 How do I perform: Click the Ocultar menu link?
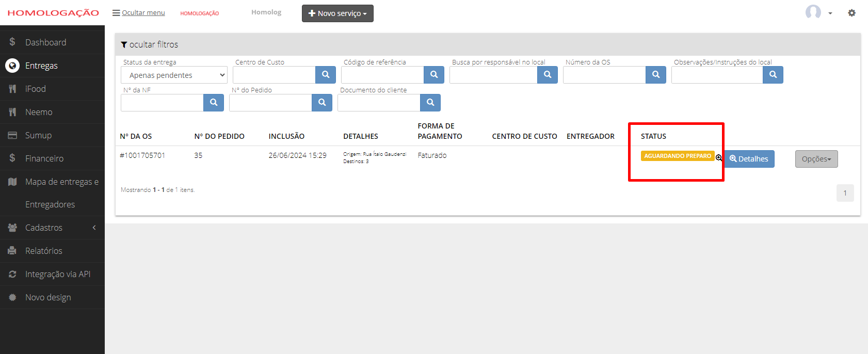[x=143, y=13]
